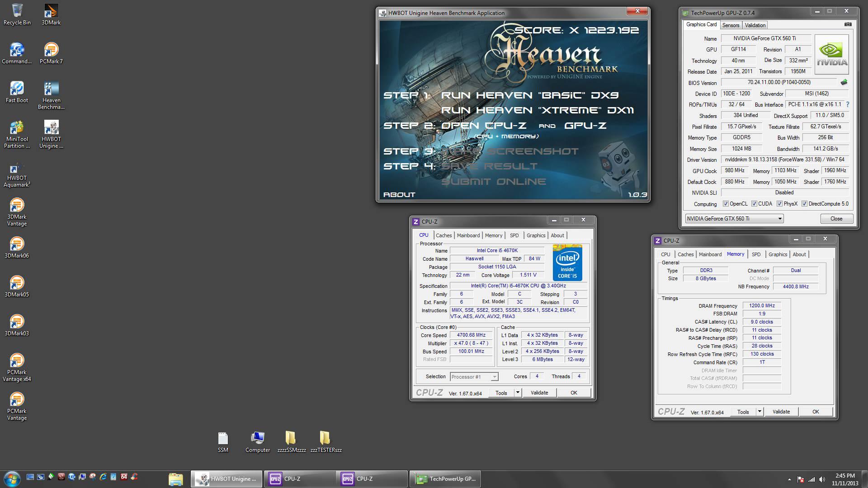Click OK in the CPU window of CPU-Z
868x488 pixels.
[574, 393]
